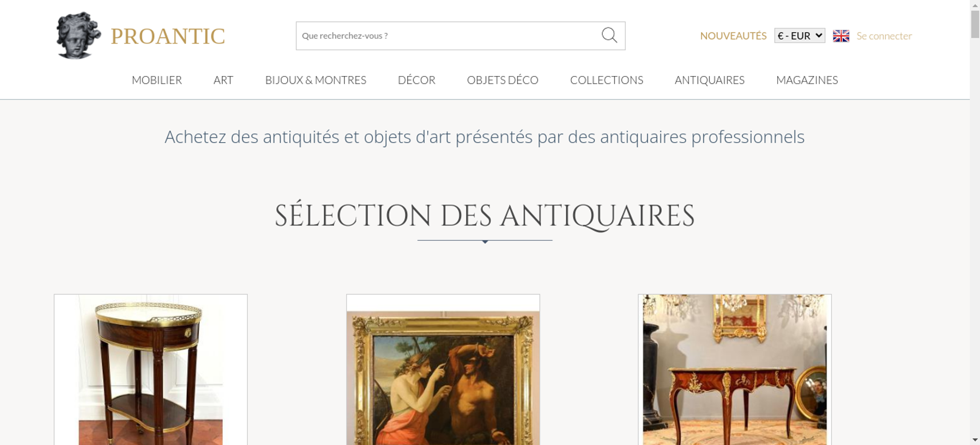
Task: Click the NOUVEAUTÉS link
Action: [733, 36]
